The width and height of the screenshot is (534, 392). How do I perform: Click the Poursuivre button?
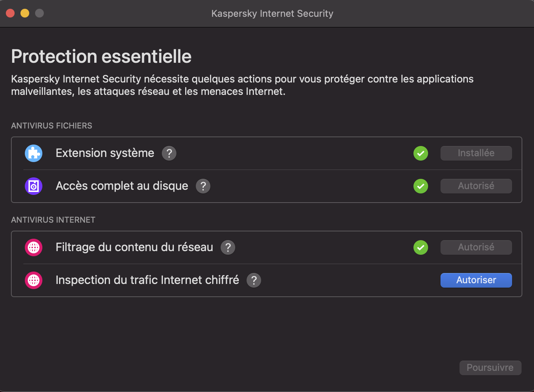[490, 368]
